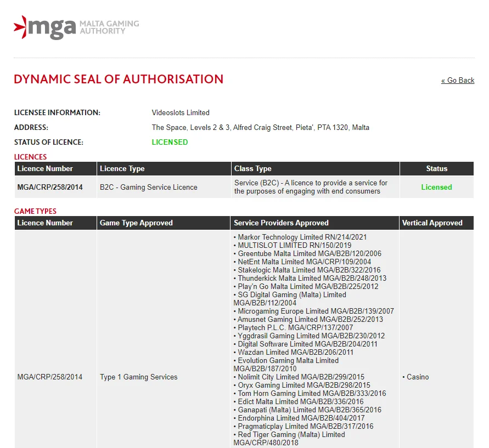Select Edict Malta Limited provider entry
The height and width of the screenshot is (448, 489).
coord(299,401)
